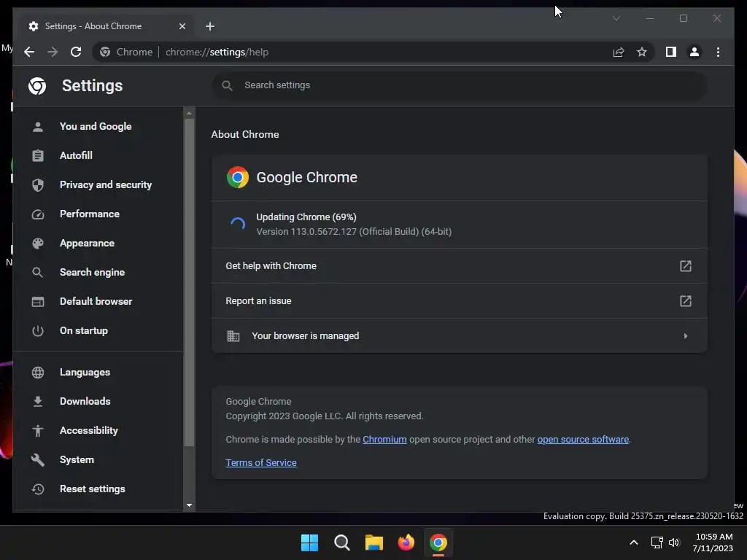Viewport: 747px width, 560px height.
Task: Open On startup section
Action: click(98, 330)
